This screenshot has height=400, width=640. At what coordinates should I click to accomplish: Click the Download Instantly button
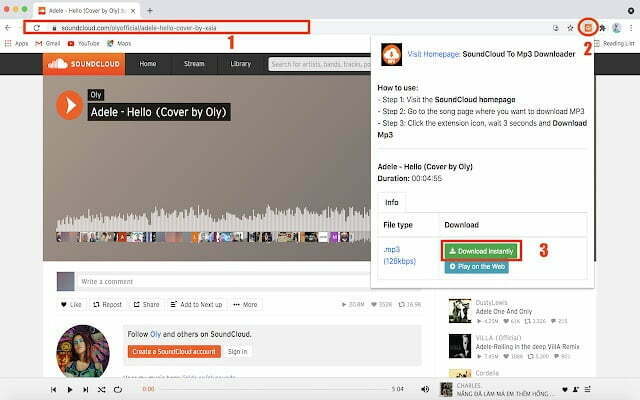pos(481,251)
